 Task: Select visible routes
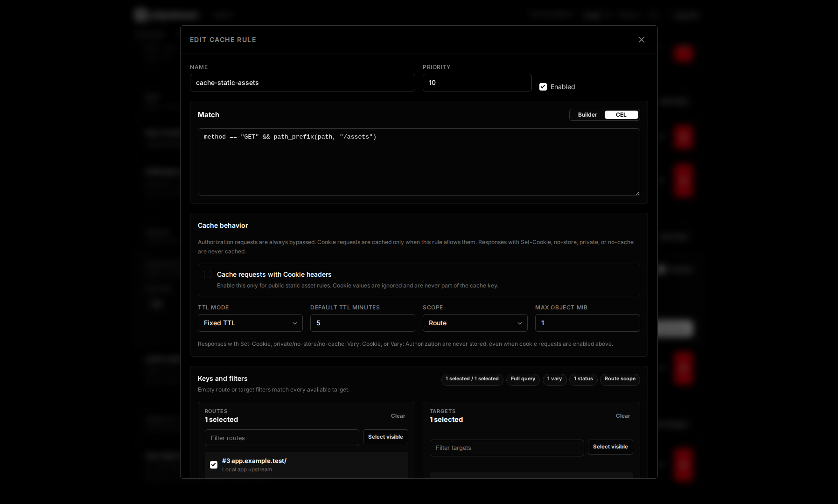pyautogui.click(x=385, y=437)
